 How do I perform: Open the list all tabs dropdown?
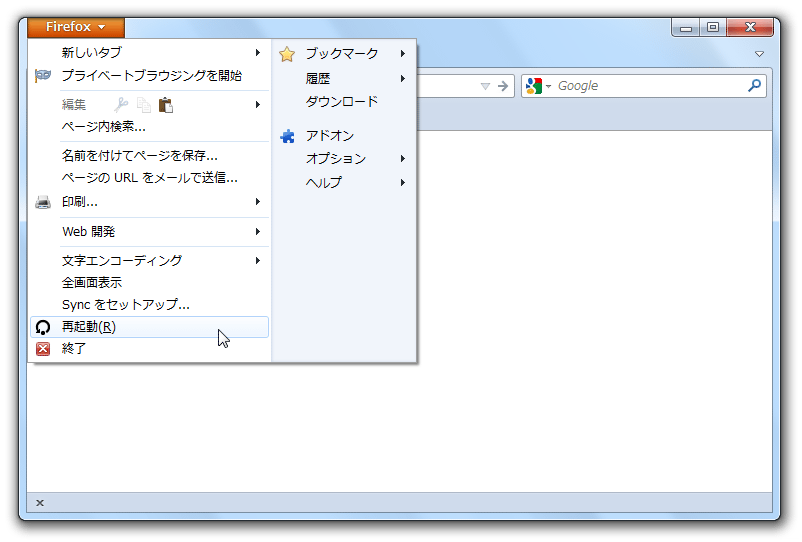760,54
